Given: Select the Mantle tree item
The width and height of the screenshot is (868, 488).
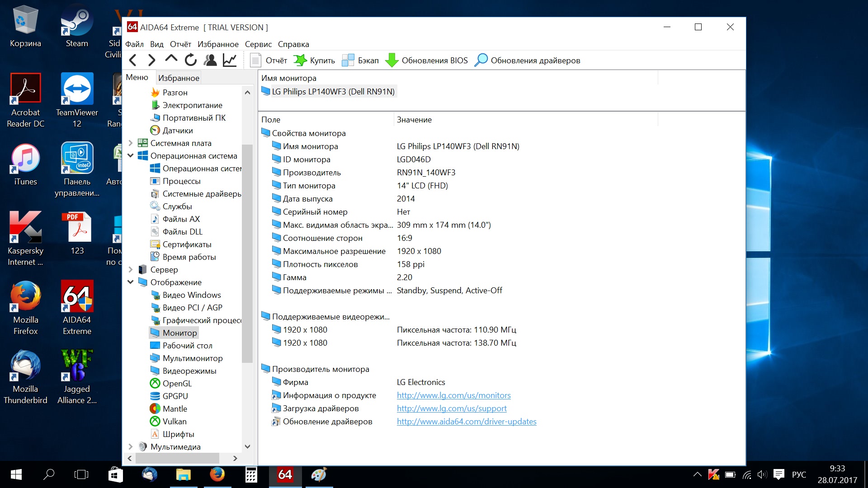Looking at the screenshot, I should click(x=169, y=409).
